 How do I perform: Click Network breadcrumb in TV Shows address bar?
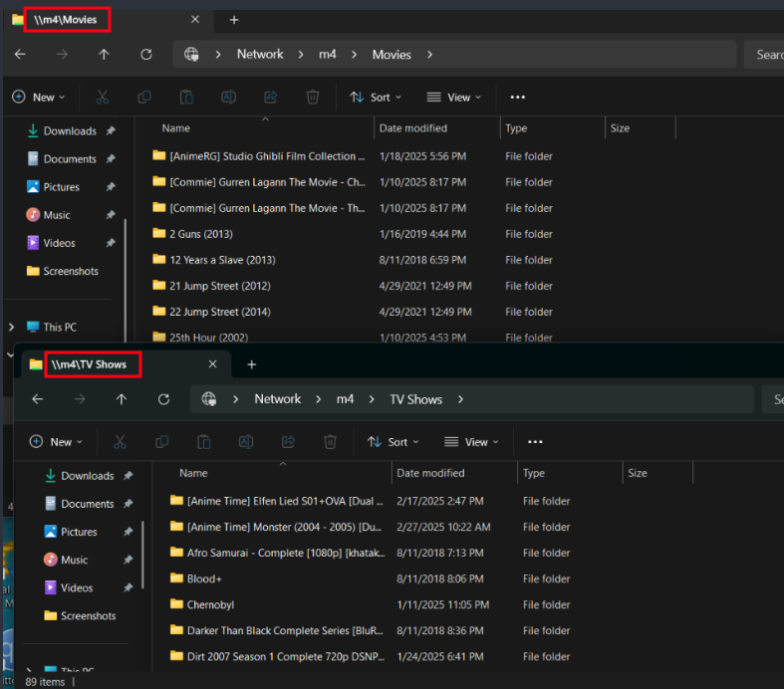[277, 399]
